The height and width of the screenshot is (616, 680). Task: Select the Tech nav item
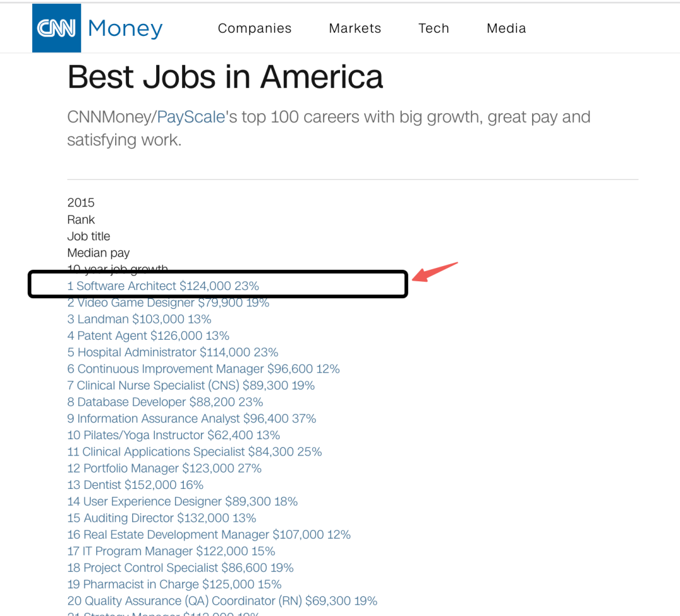click(x=434, y=28)
